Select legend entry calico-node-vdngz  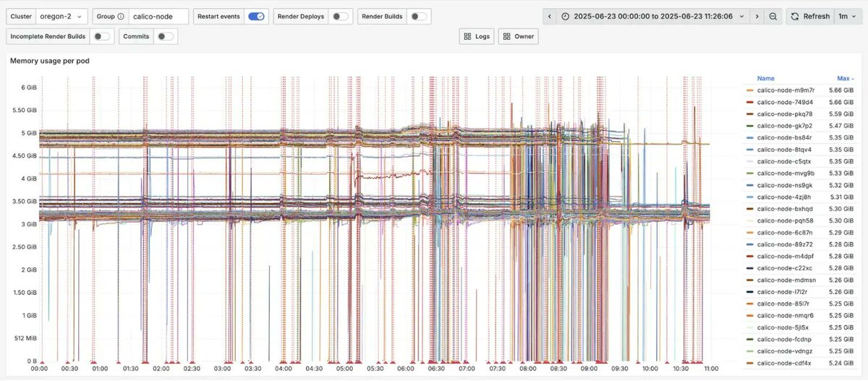(786, 351)
